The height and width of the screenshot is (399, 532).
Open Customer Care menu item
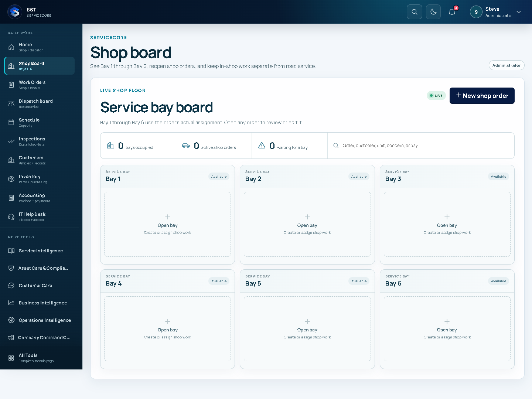[x=40, y=286]
